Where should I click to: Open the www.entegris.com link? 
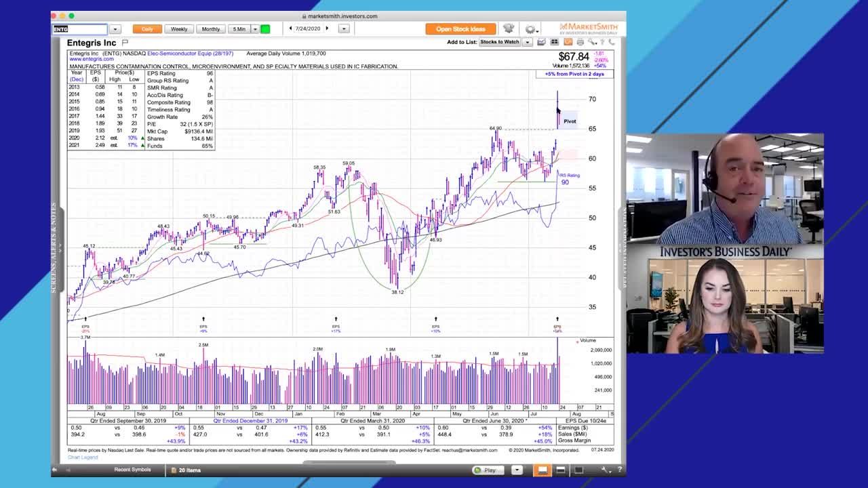pyautogui.click(x=91, y=59)
